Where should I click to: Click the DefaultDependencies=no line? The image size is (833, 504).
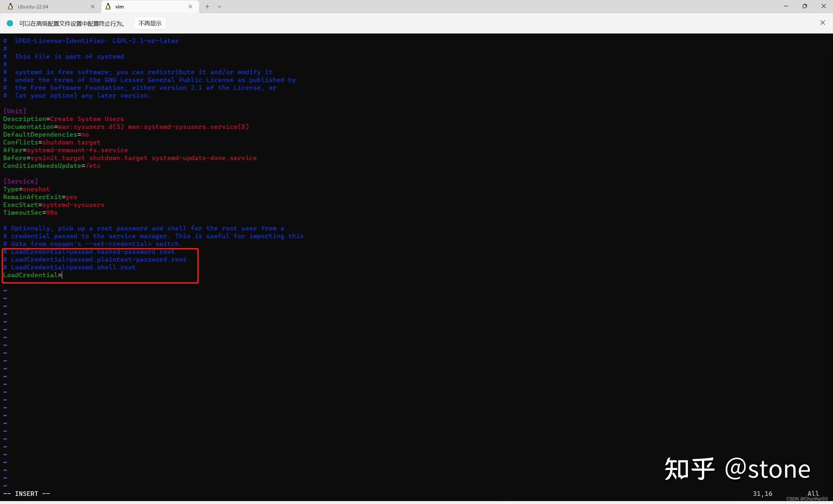tap(46, 134)
